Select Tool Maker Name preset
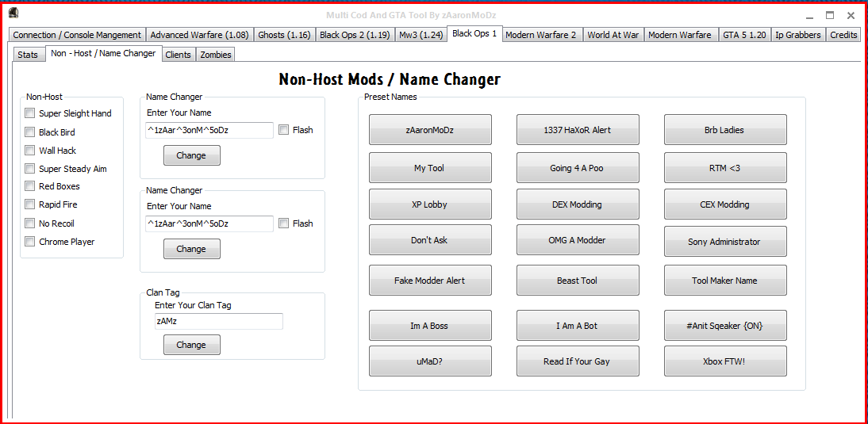Screen dimensions: 868x424 click(x=725, y=281)
